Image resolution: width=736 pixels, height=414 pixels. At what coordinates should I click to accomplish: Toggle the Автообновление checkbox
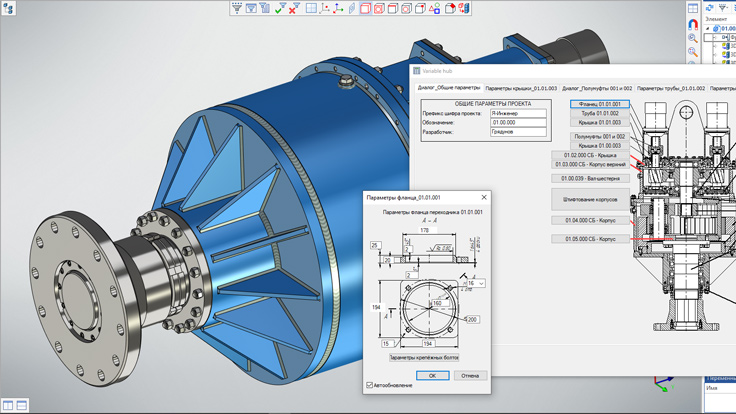click(x=369, y=385)
